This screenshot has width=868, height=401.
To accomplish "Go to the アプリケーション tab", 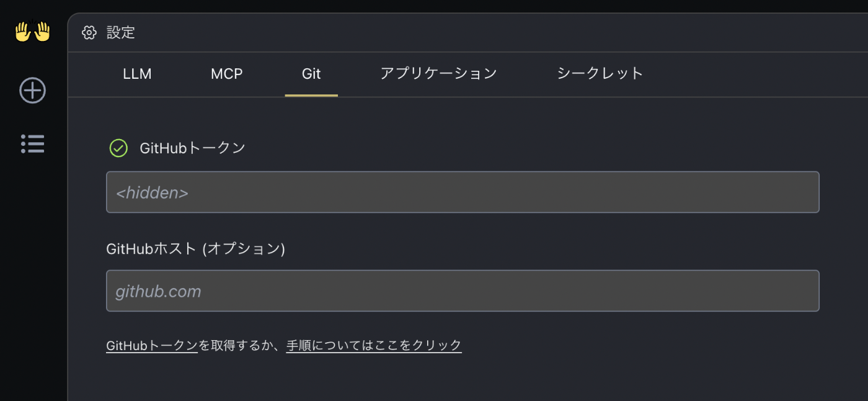I will [x=438, y=74].
